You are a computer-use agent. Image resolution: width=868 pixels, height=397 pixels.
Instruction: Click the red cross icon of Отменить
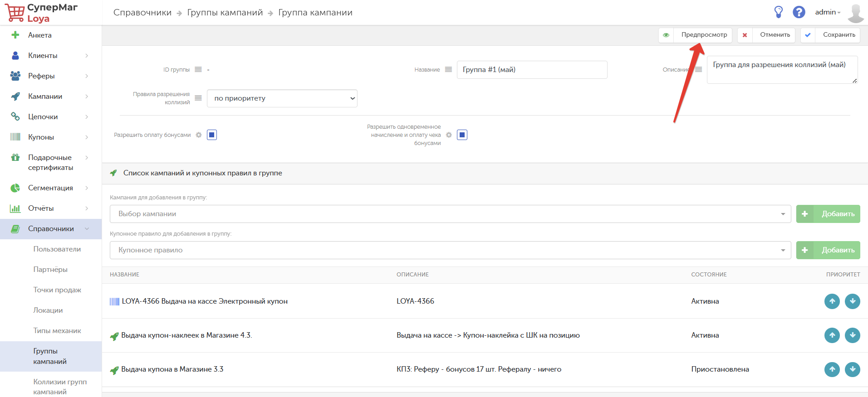coord(745,35)
